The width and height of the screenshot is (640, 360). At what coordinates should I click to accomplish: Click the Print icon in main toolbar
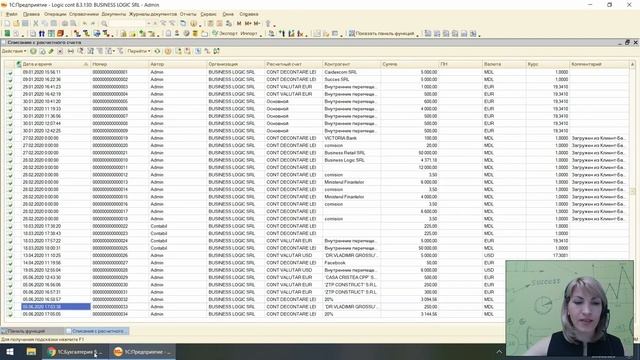64,24
